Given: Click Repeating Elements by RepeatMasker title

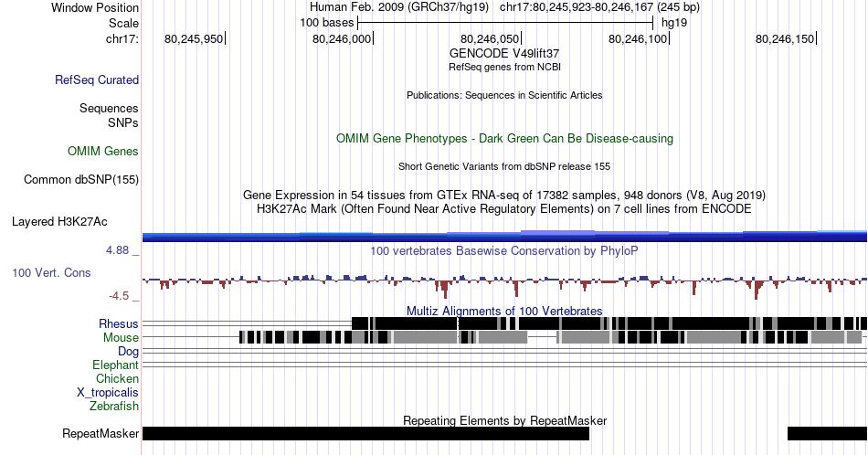Looking at the screenshot, I should click(504, 420).
